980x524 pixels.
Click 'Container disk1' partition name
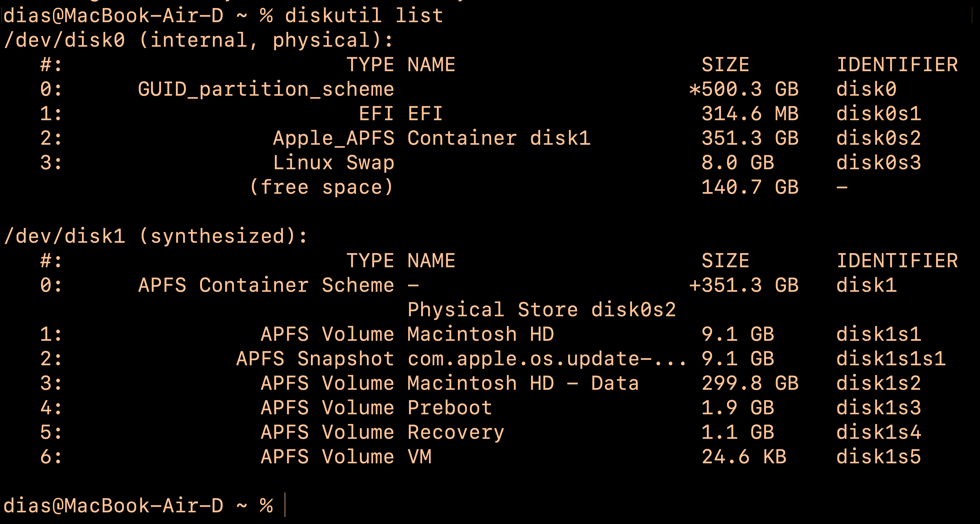click(499, 138)
